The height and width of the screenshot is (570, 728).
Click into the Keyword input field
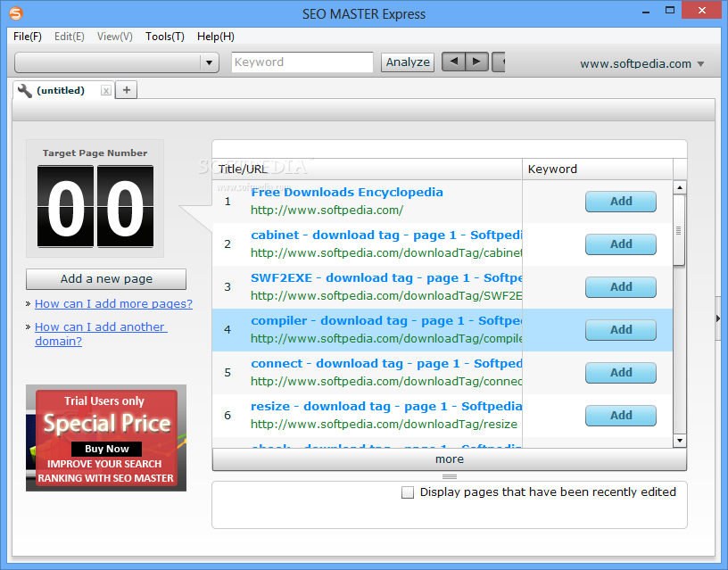tap(302, 62)
